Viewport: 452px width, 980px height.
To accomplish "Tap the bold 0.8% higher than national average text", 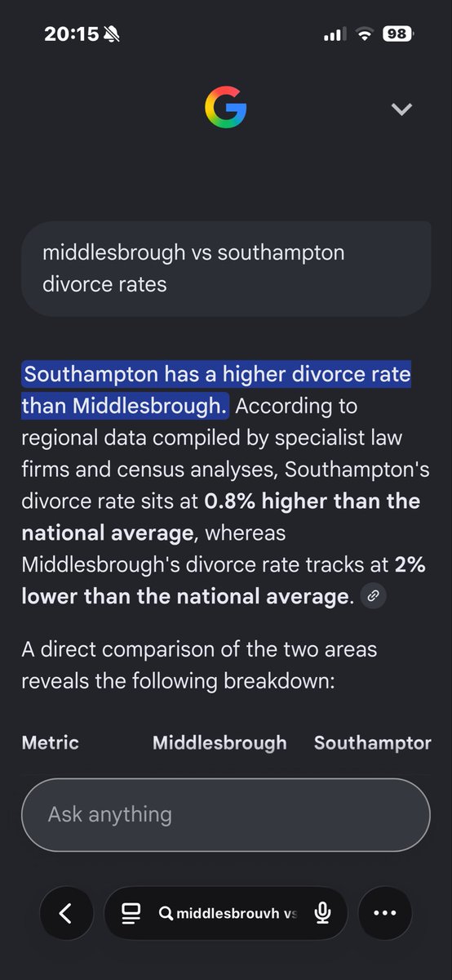I will point(221,517).
